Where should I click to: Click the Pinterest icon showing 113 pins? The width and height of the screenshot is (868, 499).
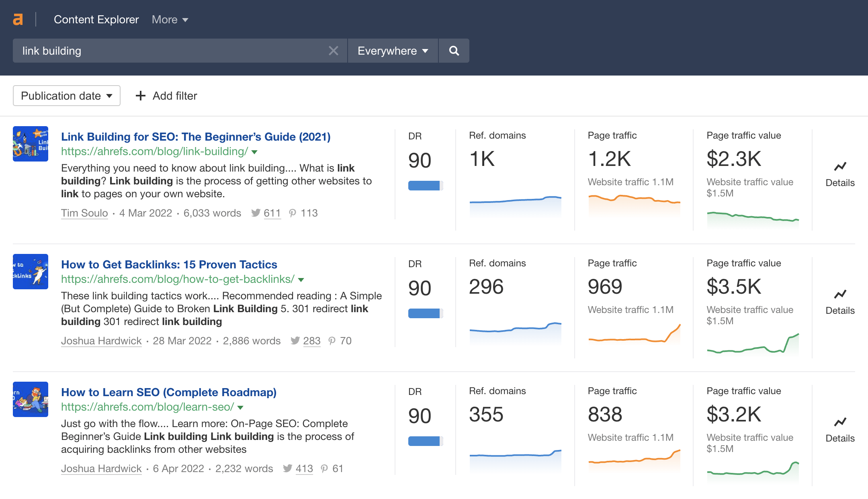pyautogui.click(x=293, y=213)
